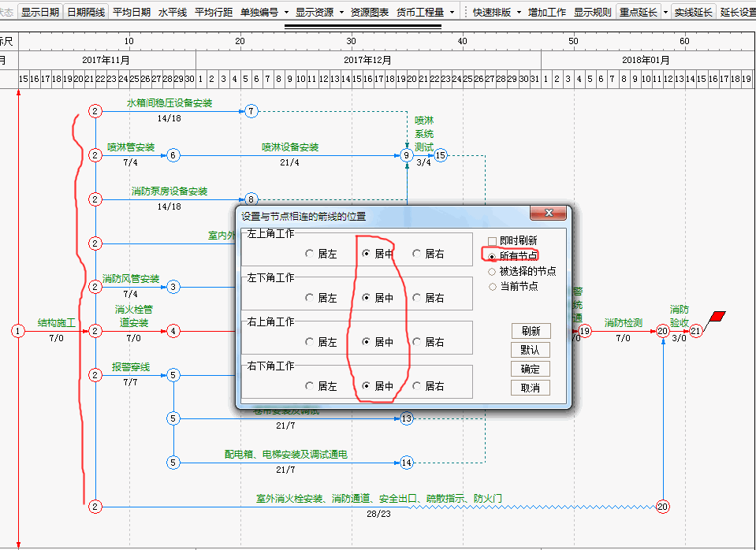Open dropdown arrow beside 重点延长
The width and height of the screenshot is (756, 550).
665,12
